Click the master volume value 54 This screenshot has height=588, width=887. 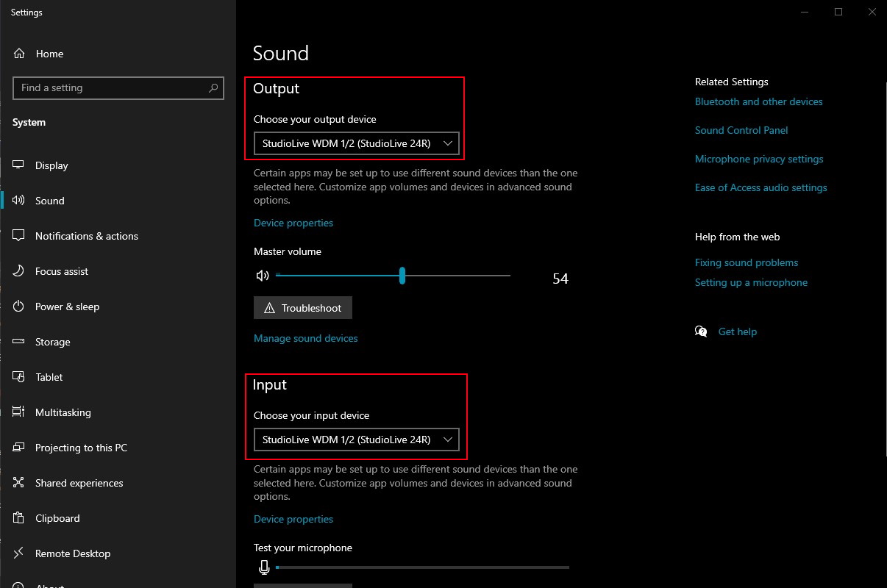pos(560,279)
